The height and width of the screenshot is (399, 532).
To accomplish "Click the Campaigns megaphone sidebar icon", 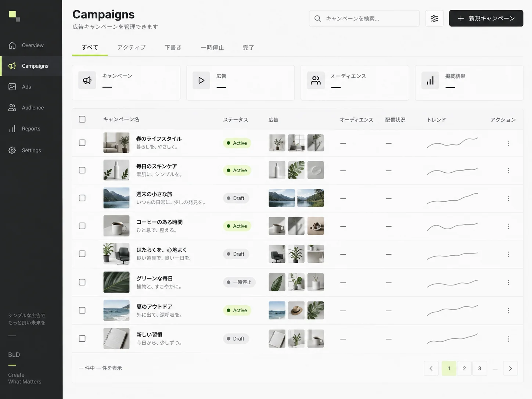I will (x=12, y=66).
